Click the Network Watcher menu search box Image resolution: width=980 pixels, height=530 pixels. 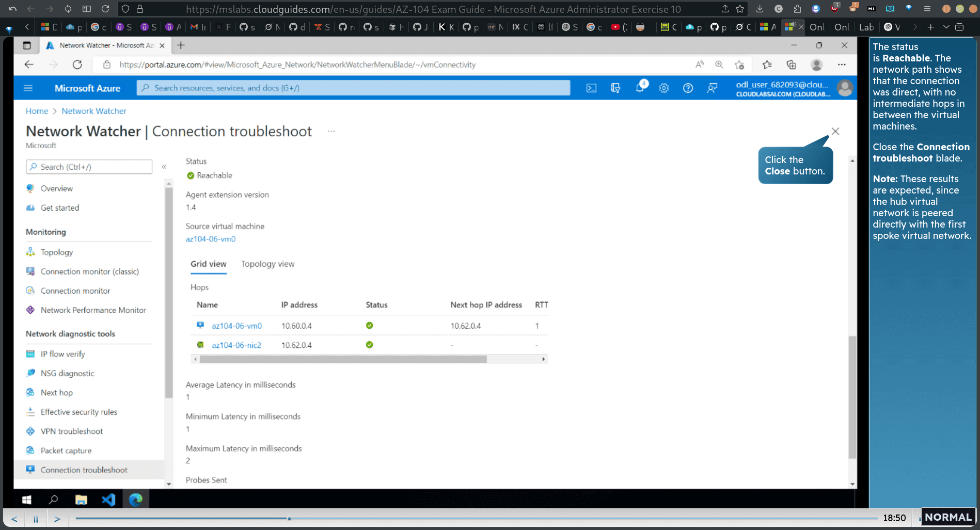pyautogui.click(x=89, y=167)
